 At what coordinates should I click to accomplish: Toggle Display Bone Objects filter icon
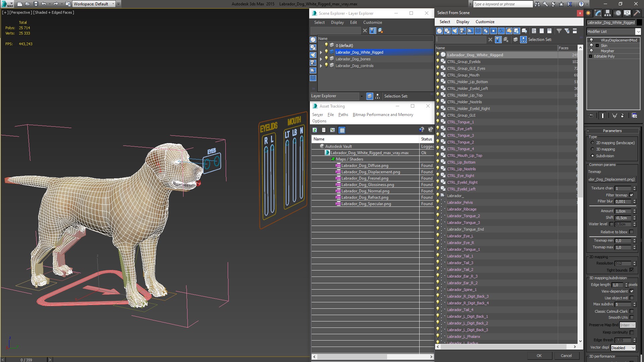click(x=501, y=31)
